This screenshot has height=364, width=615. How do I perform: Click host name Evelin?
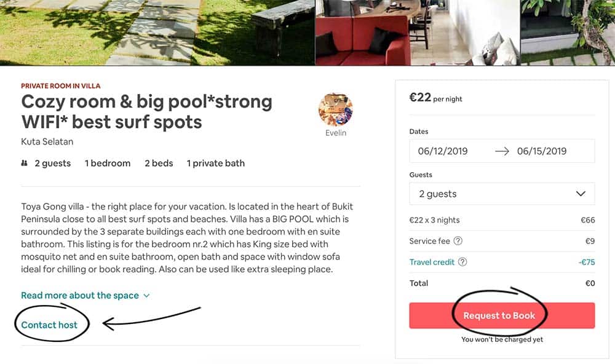pos(336,133)
